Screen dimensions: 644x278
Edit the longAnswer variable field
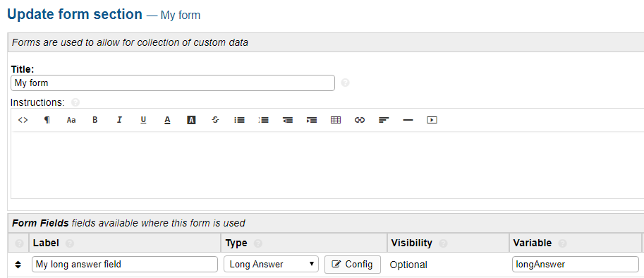pos(576,264)
